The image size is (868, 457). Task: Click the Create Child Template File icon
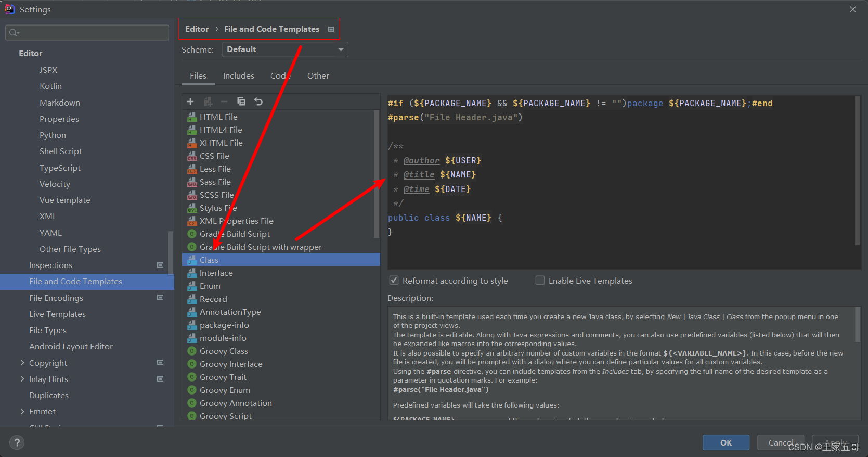point(208,101)
